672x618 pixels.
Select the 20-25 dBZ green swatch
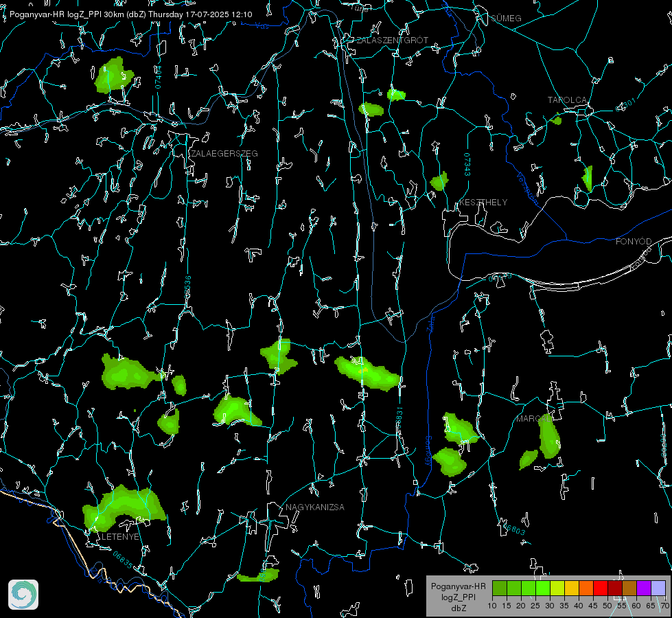pos(529,588)
